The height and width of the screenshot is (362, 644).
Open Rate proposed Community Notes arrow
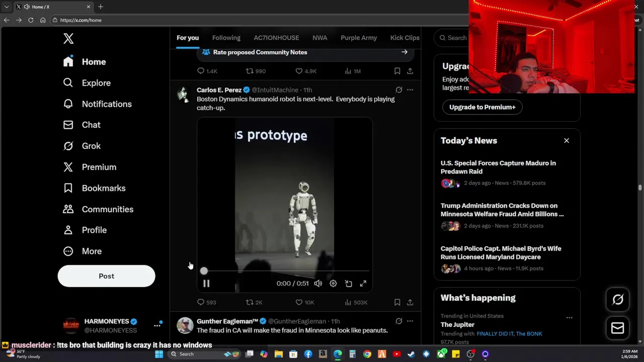[404, 52]
